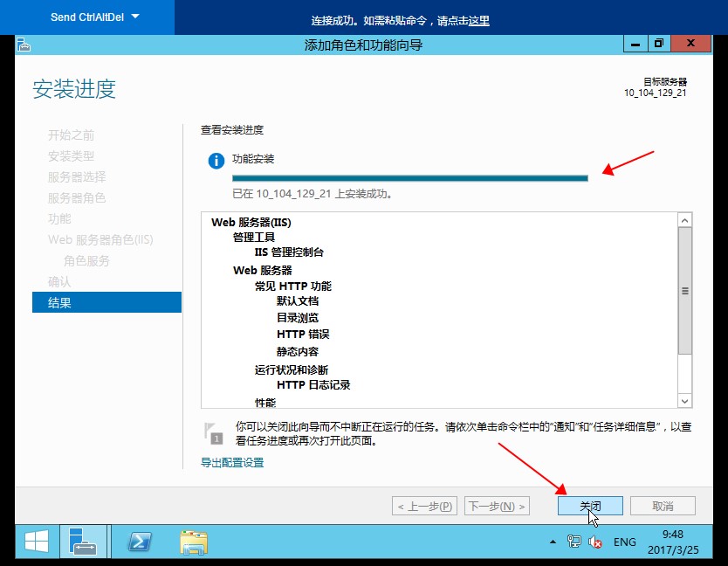This screenshot has height=566, width=728.
Task: Click the 常见 HTTP 功能 entry
Action: point(293,286)
